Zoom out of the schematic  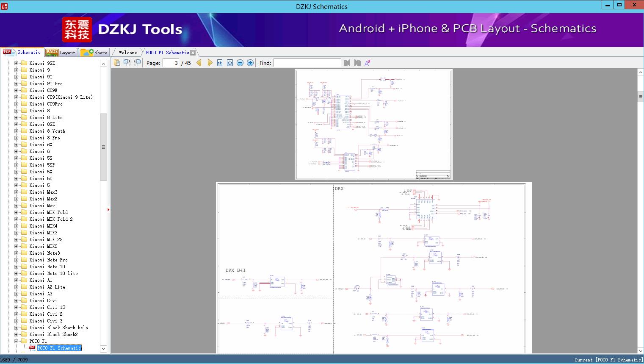pos(240,63)
